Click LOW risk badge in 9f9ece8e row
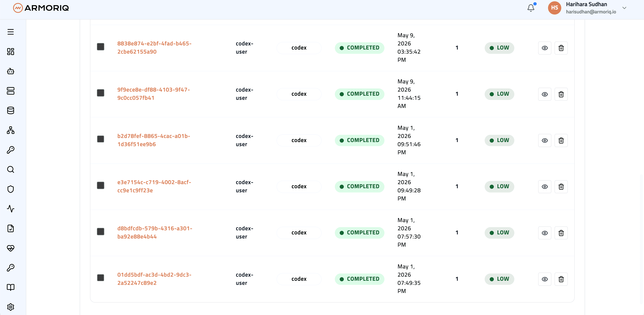Image resolution: width=644 pixels, height=315 pixels. click(499, 94)
